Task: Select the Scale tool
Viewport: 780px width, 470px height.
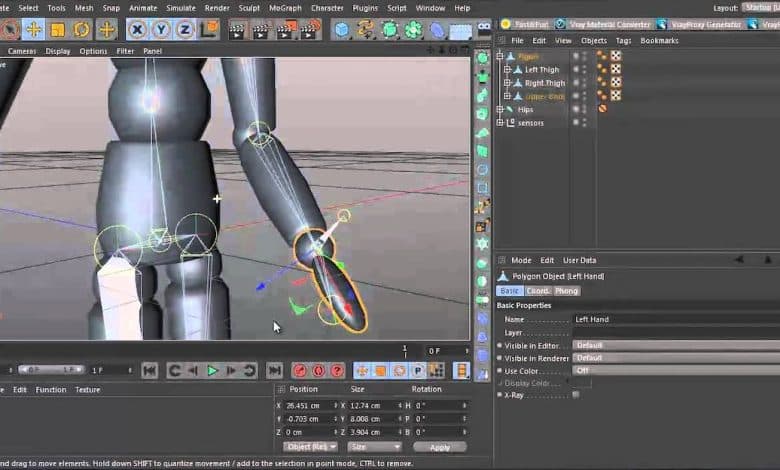Action: pos(58,30)
